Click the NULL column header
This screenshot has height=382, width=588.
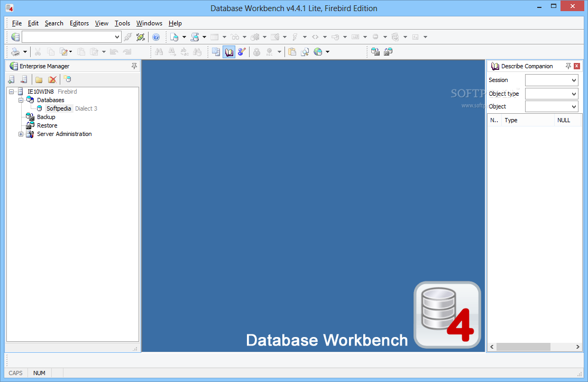tap(567, 120)
